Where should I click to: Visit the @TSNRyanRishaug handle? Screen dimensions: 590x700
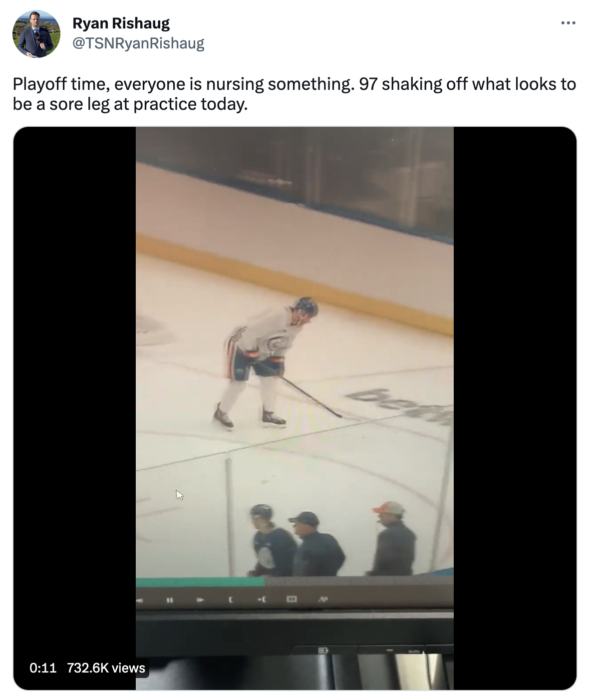click(138, 43)
